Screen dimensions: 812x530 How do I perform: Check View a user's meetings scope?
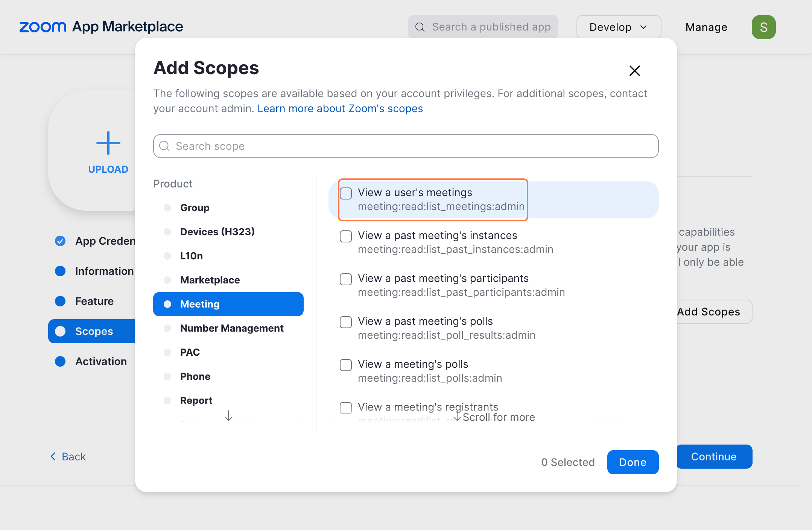pos(346,193)
